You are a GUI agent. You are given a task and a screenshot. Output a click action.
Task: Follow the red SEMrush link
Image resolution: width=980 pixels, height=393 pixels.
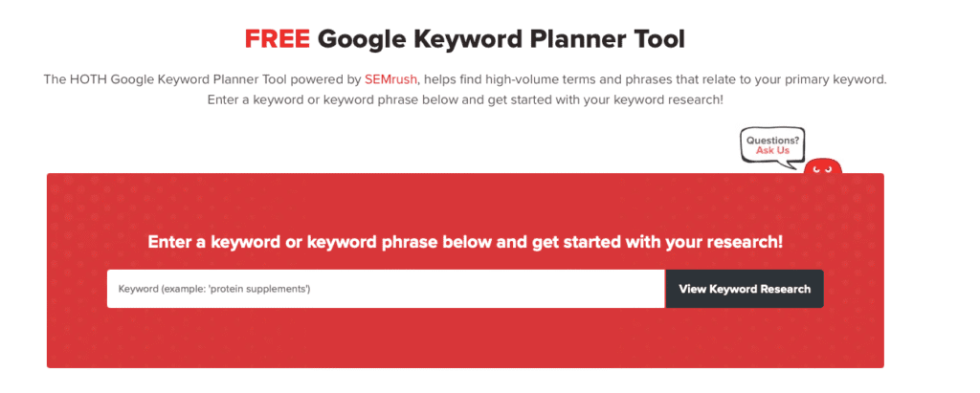390,79
